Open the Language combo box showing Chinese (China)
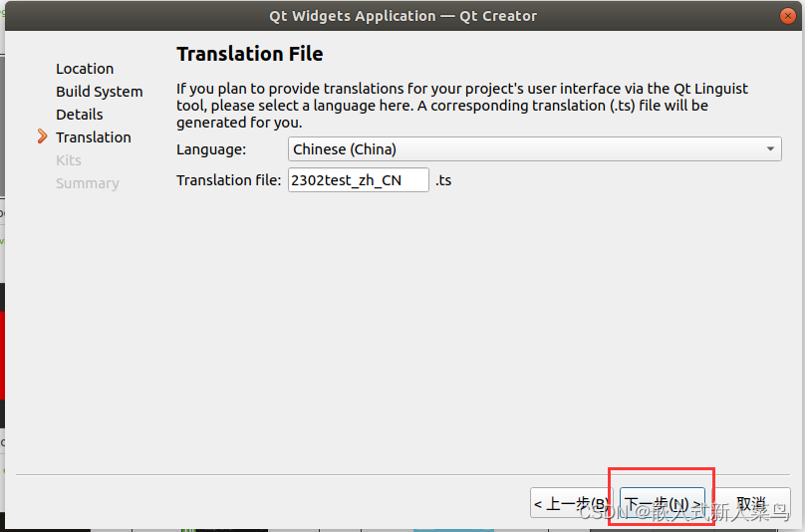The height and width of the screenshot is (532, 805). [x=534, y=148]
